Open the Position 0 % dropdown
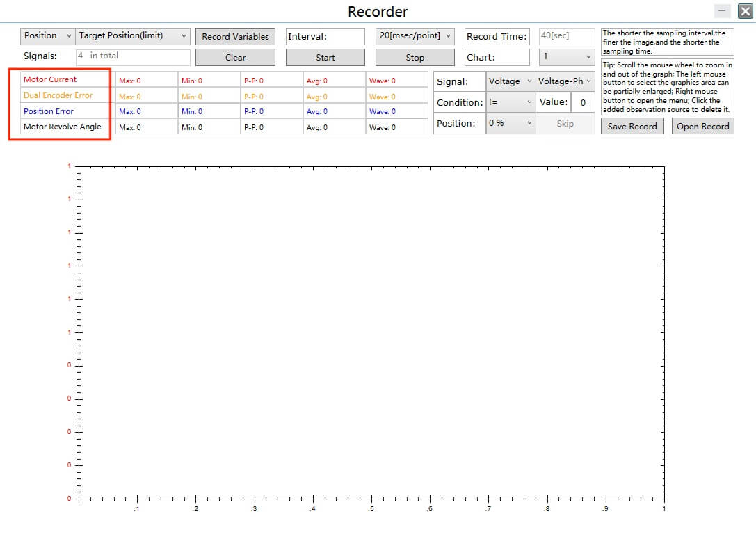The width and height of the screenshot is (756, 539). [x=510, y=123]
